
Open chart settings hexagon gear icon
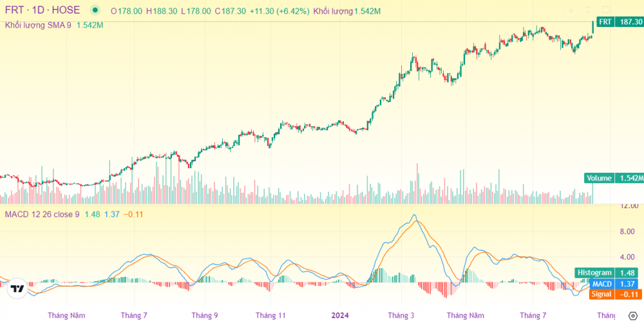(633, 315)
